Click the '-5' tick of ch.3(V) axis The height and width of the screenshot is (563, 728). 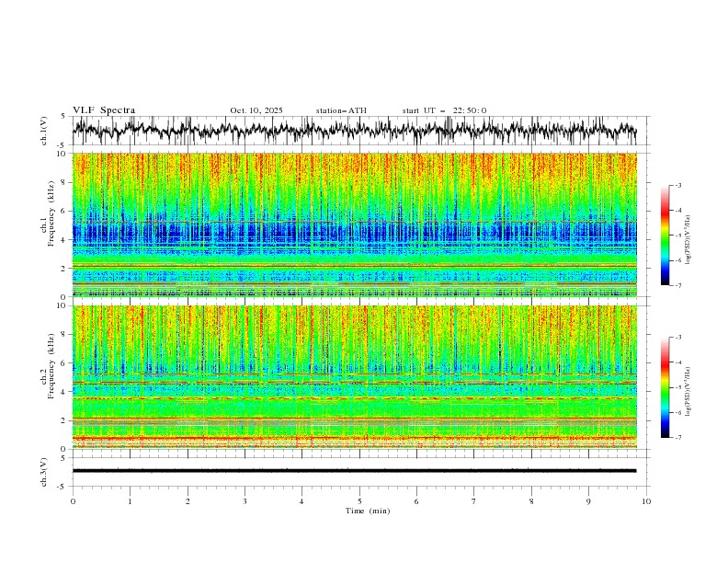click(63, 487)
